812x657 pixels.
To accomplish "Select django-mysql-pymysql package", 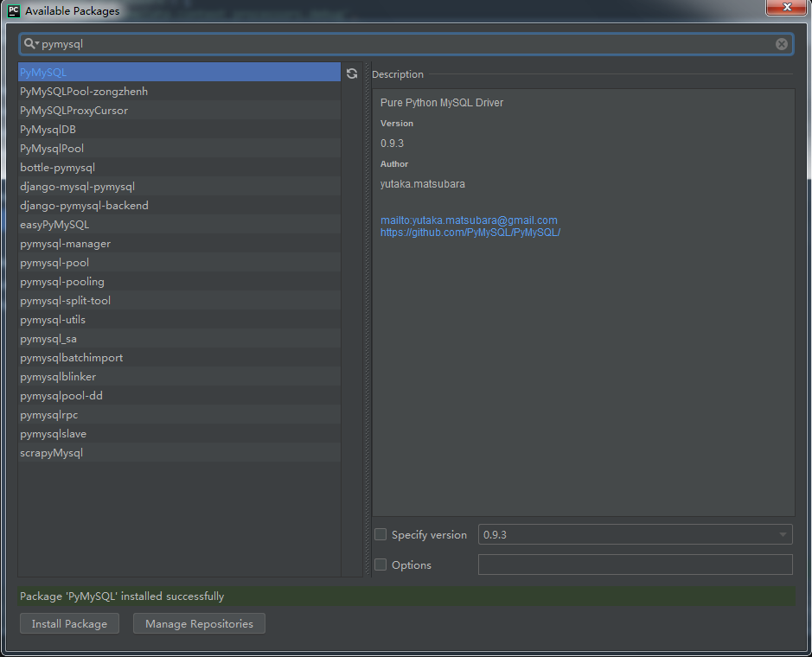I will [x=179, y=187].
